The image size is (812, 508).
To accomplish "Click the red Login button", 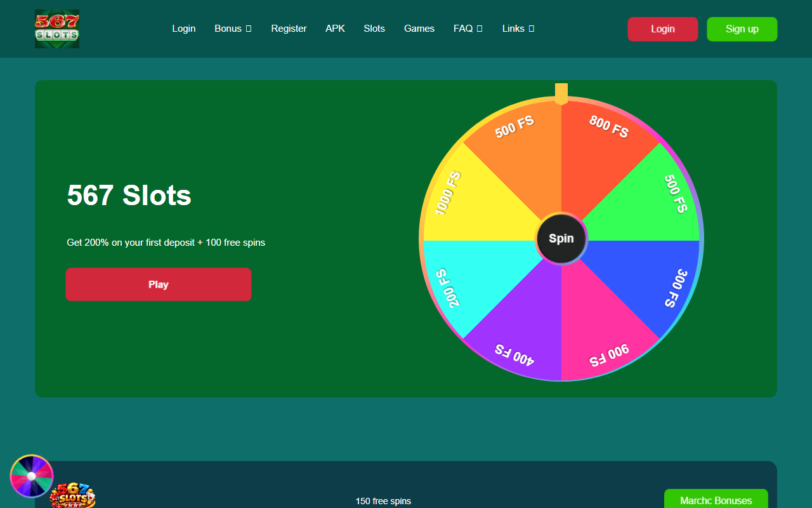I will [x=663, y=29].
